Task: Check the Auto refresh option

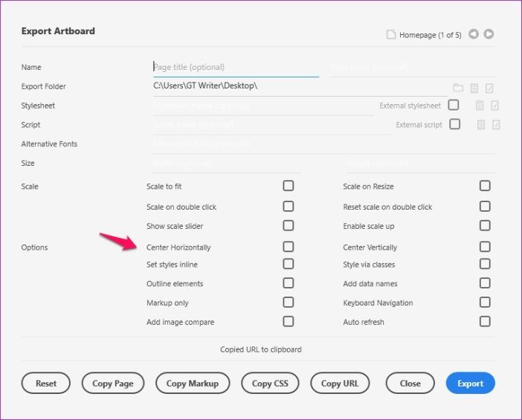Action: 485,321
